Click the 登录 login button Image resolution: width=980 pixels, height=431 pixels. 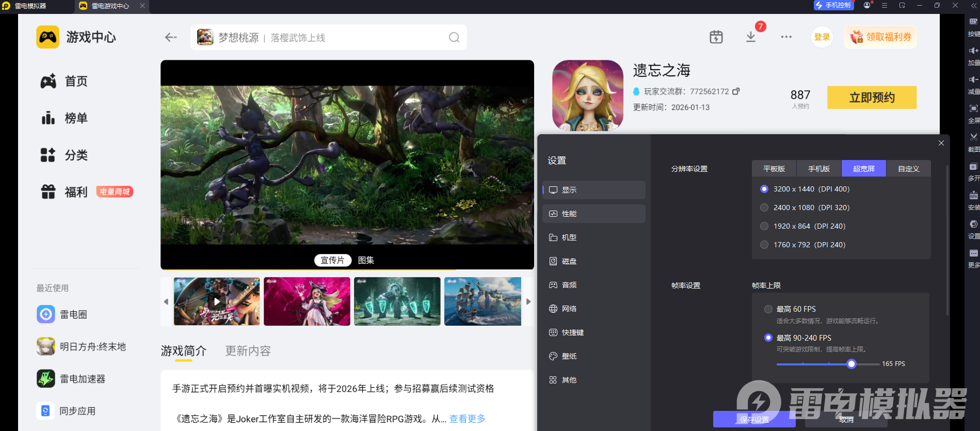pos(822,37)
